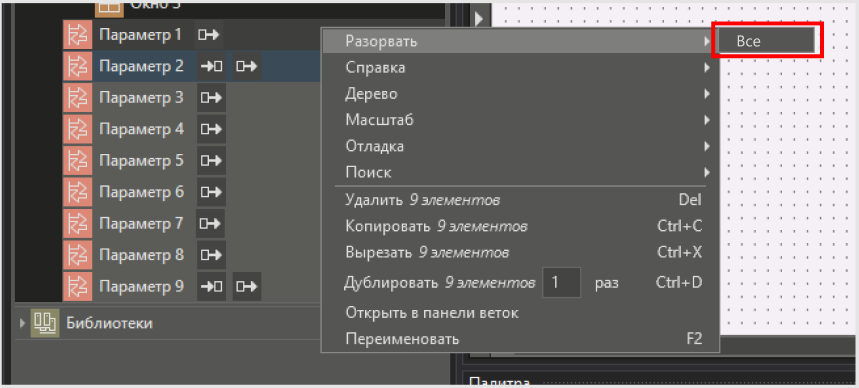The image size is (859, 388).
Task: Click the Библиотеки node icon
Action: [44, 323]
